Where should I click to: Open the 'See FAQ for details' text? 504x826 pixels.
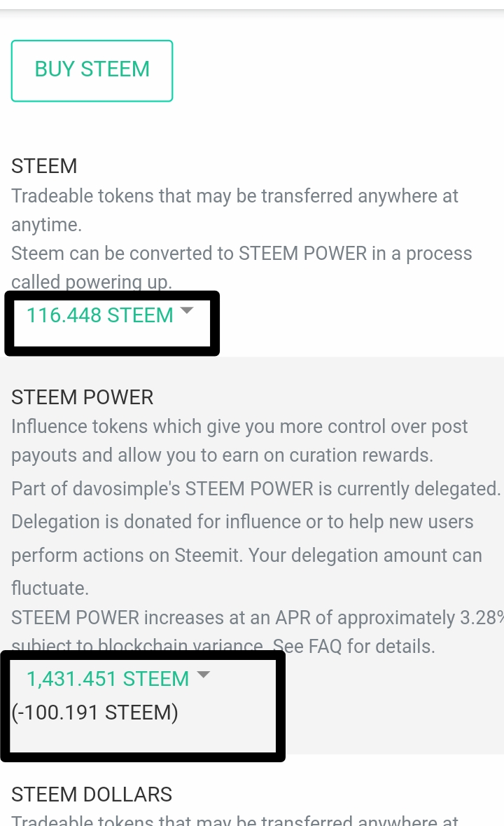(353, 646)
